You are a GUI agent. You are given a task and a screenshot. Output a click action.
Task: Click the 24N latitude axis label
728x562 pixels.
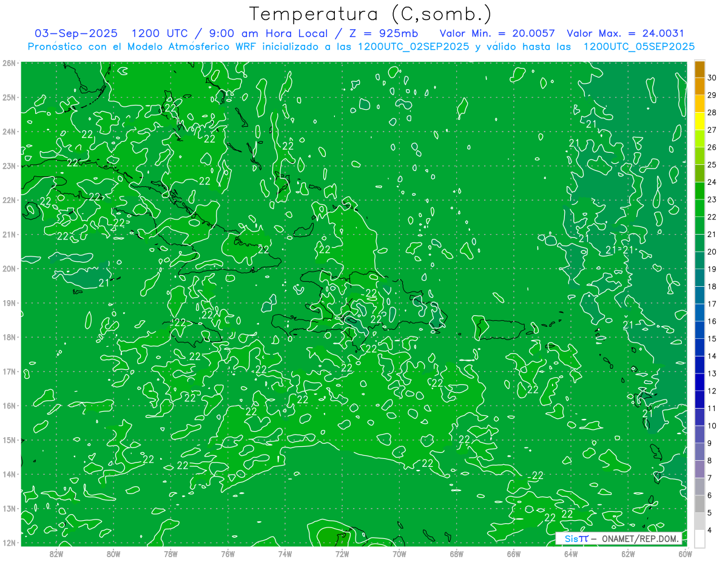pyautogui.click(x=9, y=132)
